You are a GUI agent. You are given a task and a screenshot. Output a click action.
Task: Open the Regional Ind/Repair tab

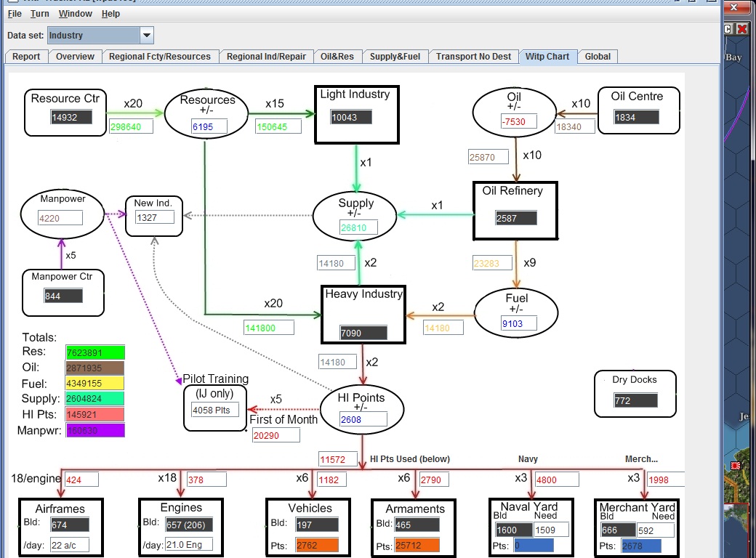(266, 57)
